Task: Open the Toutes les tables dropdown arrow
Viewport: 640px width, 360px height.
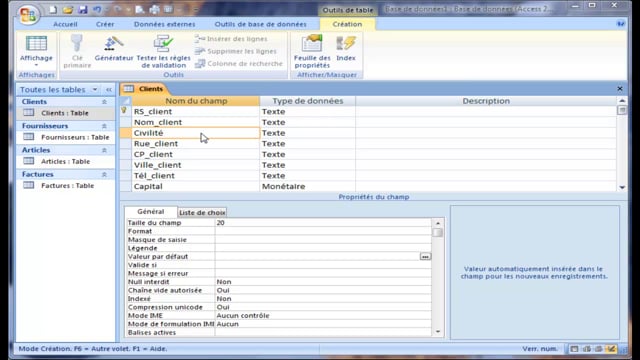Action: [x=95, y=89]
